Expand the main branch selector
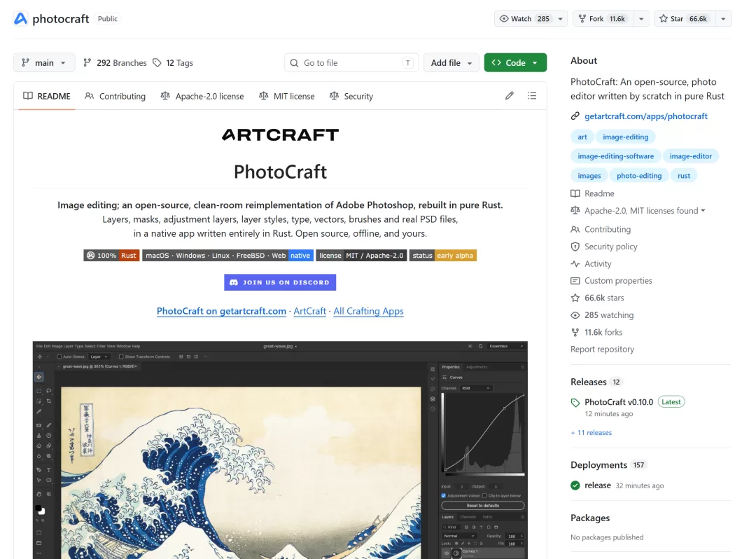The width and height of the screenshot is (756, 559). [44, 63]
